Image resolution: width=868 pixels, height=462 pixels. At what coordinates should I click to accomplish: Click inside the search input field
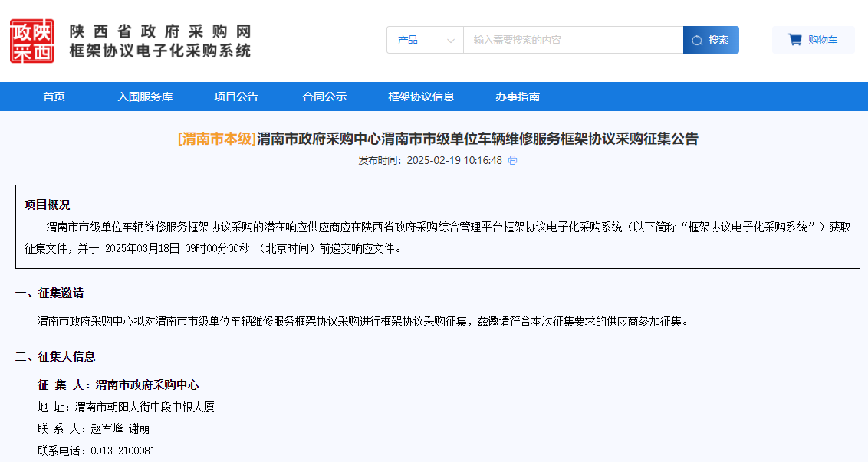(x=571, y=39)
